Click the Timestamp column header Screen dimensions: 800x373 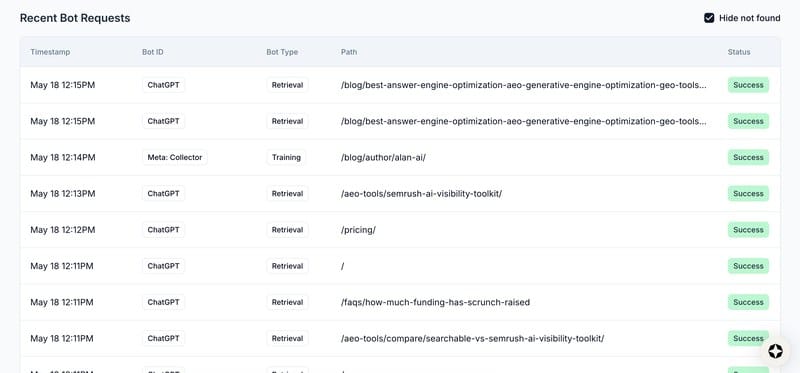[x=50, y=52]
